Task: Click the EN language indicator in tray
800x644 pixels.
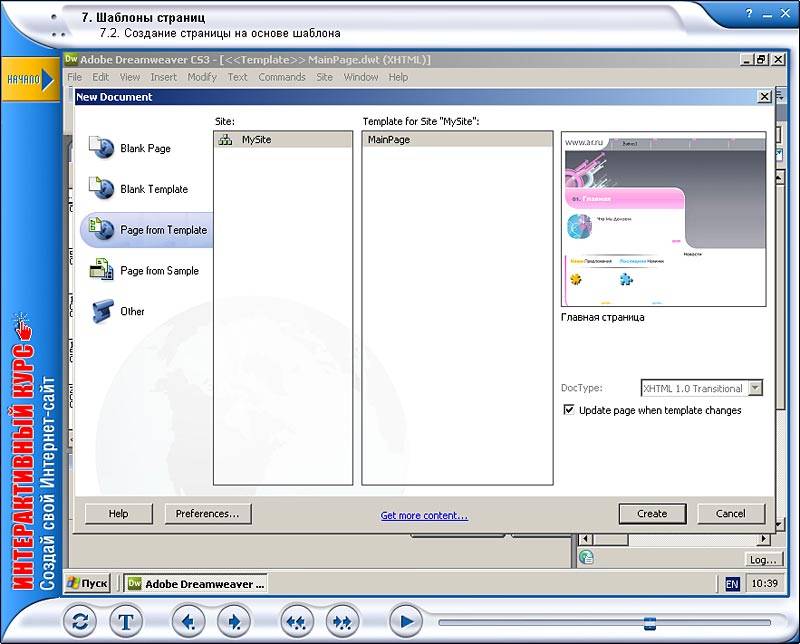Action: coord(732,584)
